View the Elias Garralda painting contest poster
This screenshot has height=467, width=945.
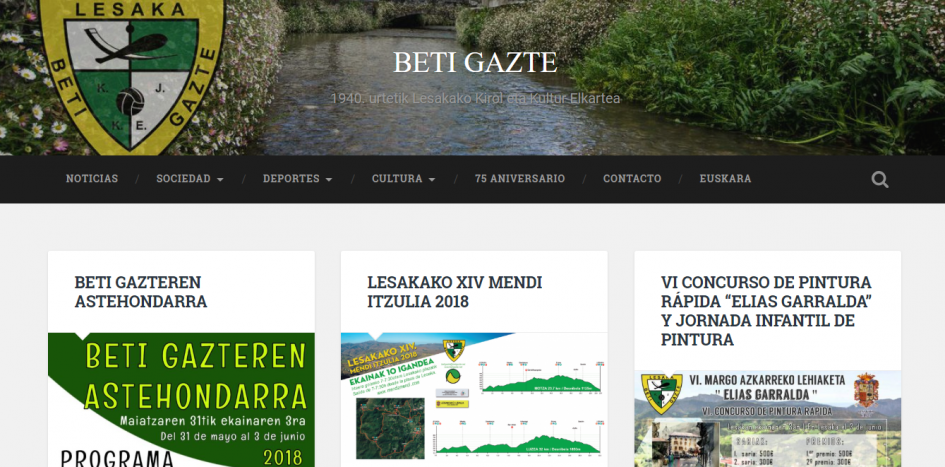tap(767, 419)
